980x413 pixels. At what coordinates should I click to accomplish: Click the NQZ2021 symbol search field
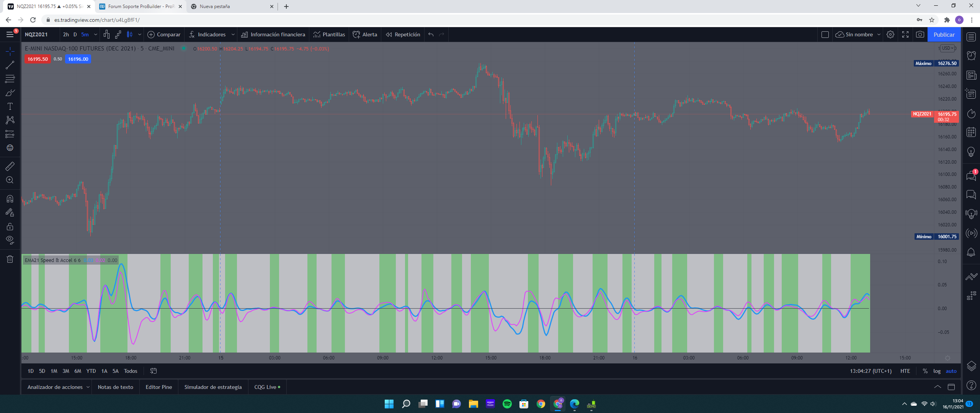[x=36, y=34]
